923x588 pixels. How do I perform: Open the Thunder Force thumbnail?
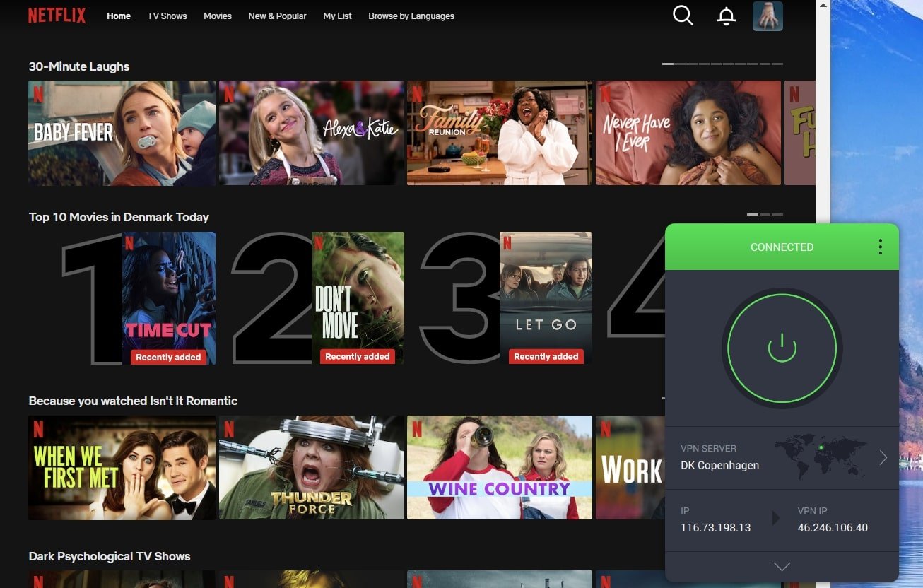[x=311, y=468]
